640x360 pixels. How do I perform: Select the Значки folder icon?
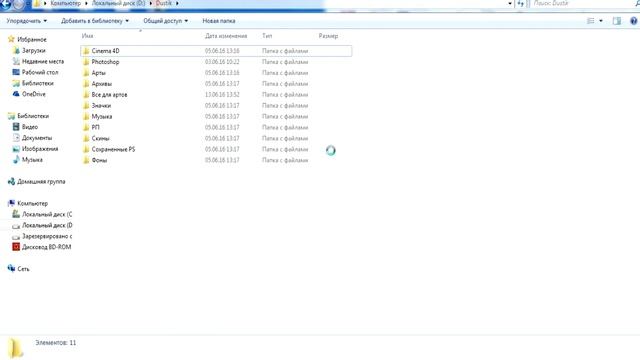86,106
